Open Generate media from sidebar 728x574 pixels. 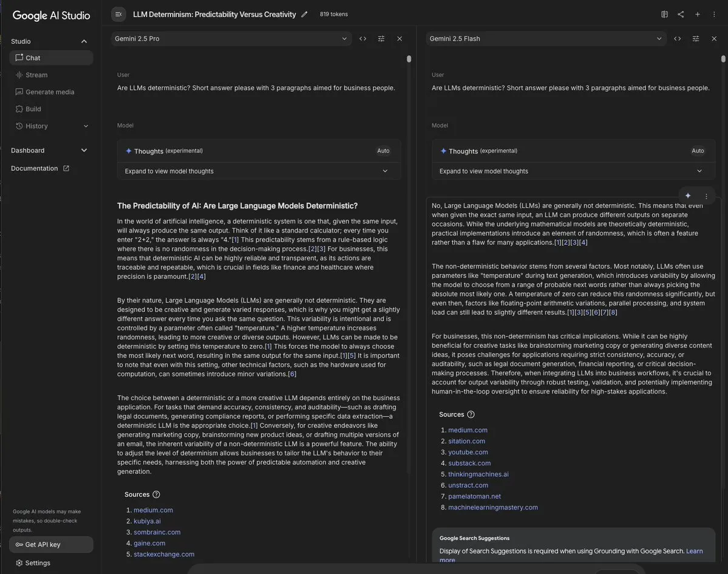(50, 92)
